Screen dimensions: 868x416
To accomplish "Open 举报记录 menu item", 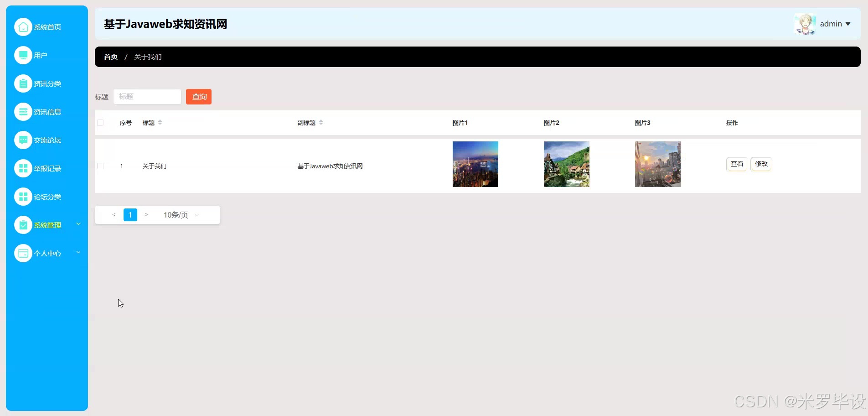I will click(47, 168).
